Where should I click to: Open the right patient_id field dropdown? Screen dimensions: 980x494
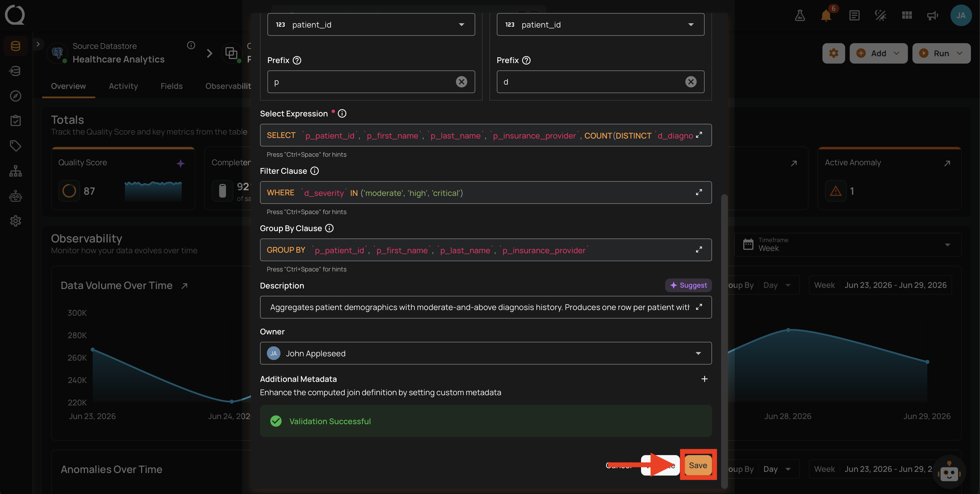pyautogui.click(x=600, y=24)
